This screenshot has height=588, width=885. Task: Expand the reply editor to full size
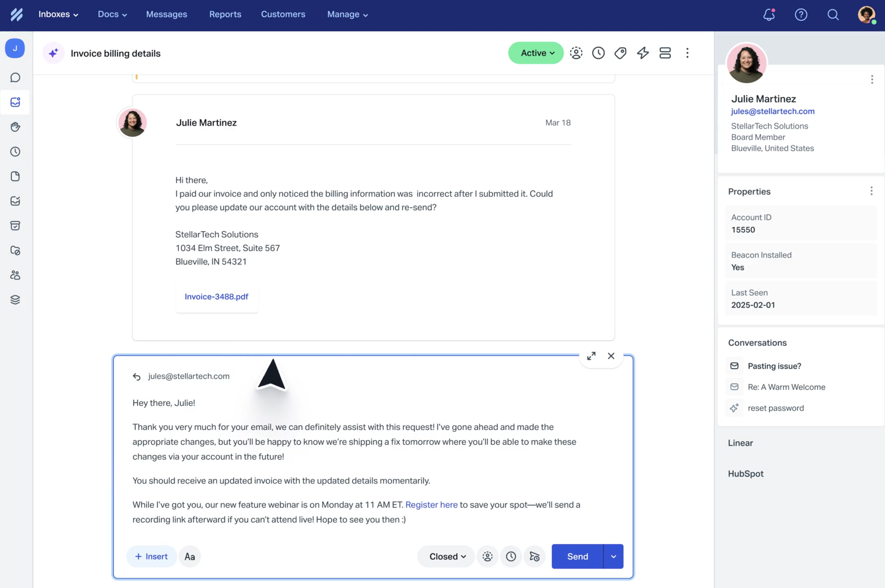pos(591,356)
